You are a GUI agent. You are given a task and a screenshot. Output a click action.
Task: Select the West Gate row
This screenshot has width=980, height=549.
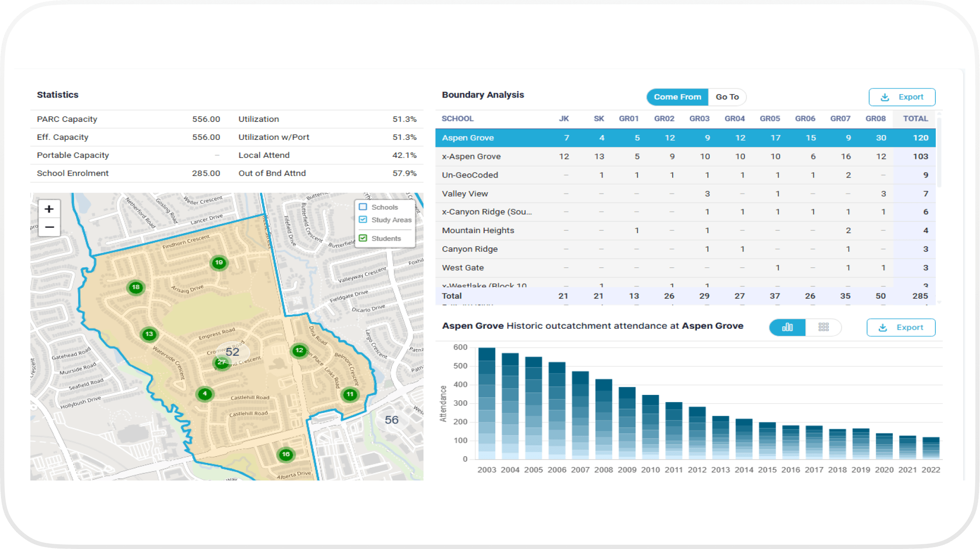(x=686, y=267)
